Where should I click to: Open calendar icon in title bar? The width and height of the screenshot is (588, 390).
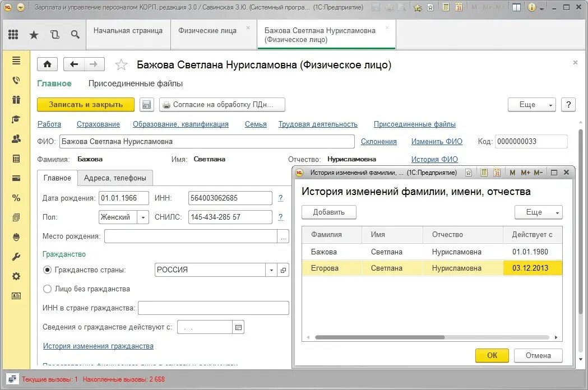click(x=459, y=7)
